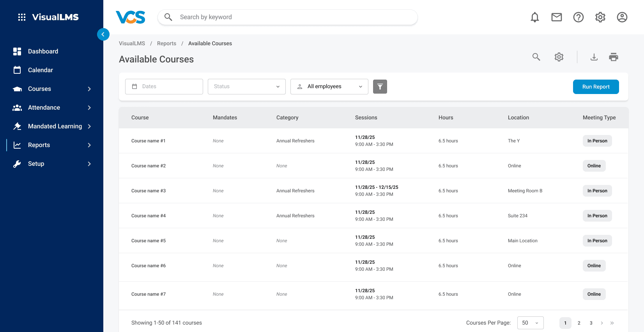Select Course name #5
This screenshot has height=332, width=644.
(149, 241)
